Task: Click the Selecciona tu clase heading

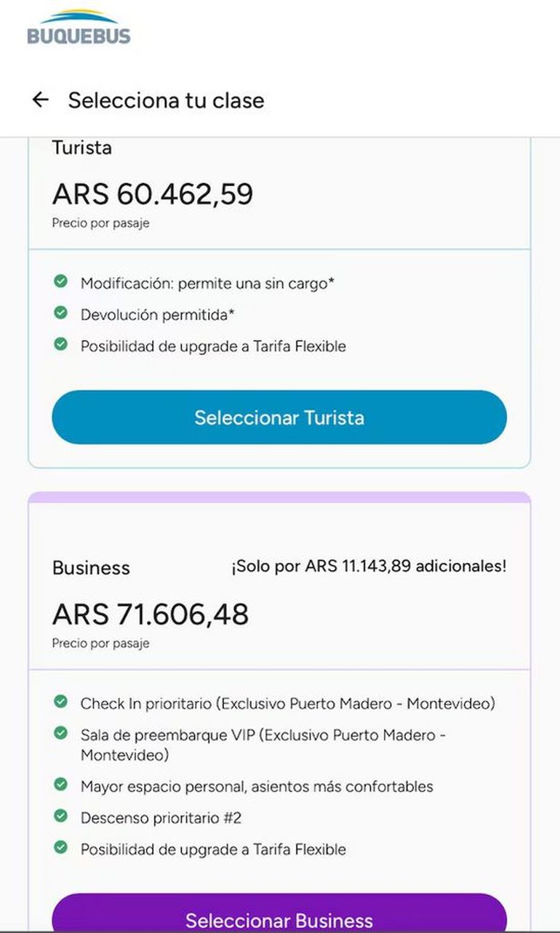Action: (x=166, y=100)
